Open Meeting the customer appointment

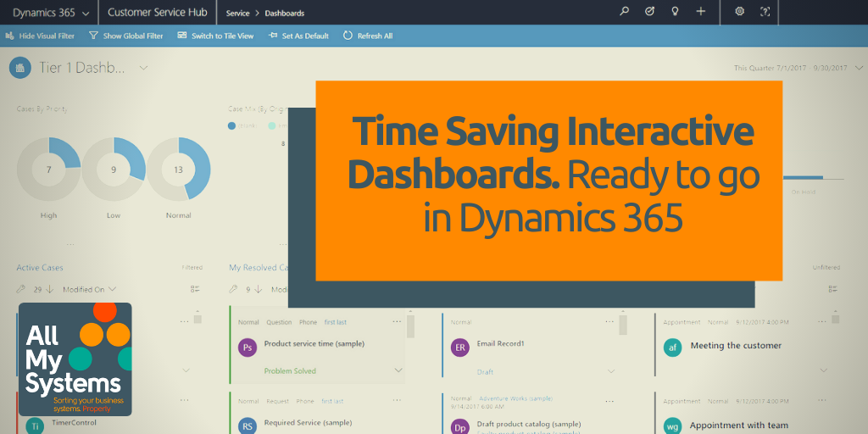coord(736,346)
